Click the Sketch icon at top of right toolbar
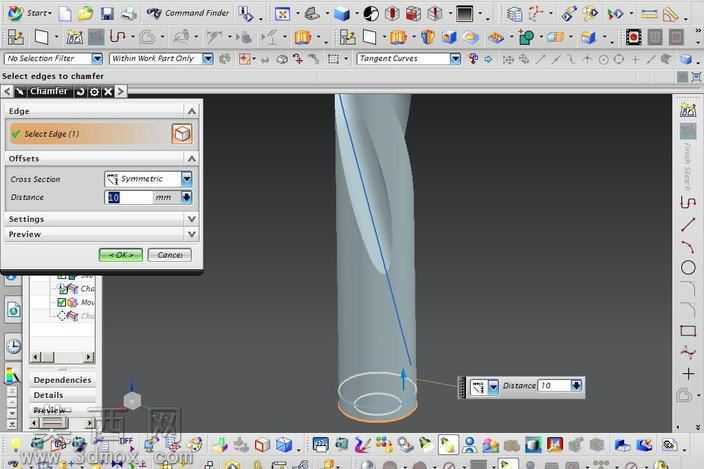Viewport: 704px width, 469px height. (688, 110)
